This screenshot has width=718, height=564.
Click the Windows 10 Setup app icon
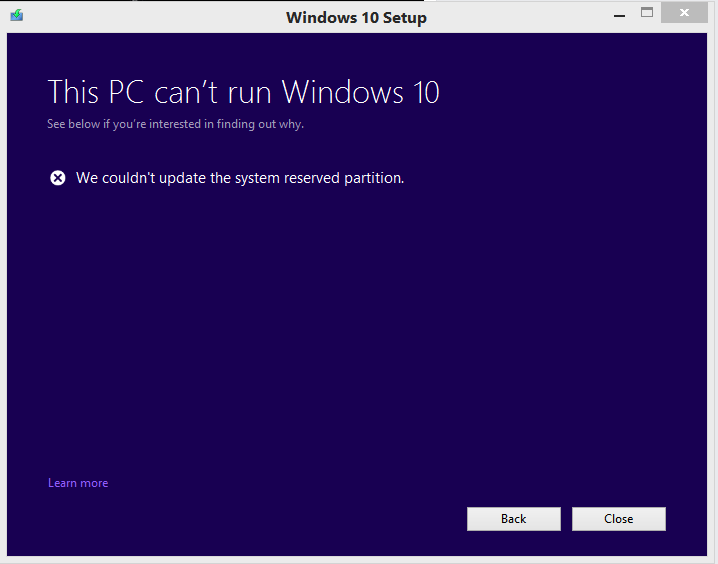pyautogui.click(x=17, y=15)
